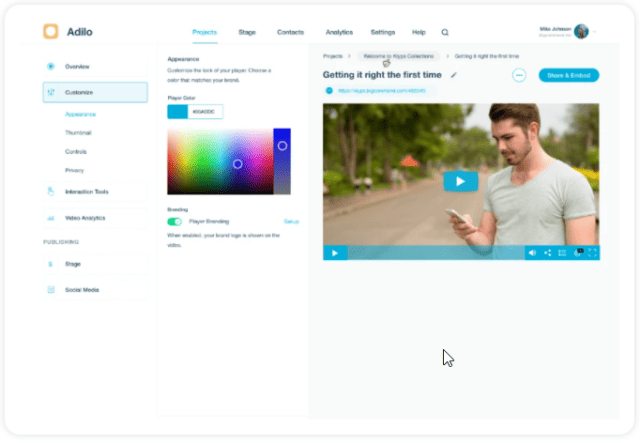Open the Contacts tab in top navigation

(291, 32)
